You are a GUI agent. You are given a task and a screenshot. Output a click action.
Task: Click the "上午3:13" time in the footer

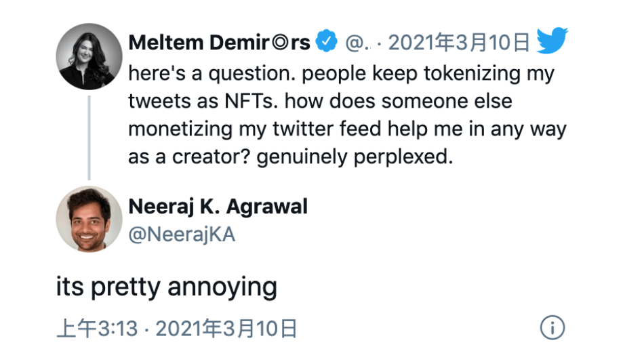pyautogui.click(x=97, y=329)
